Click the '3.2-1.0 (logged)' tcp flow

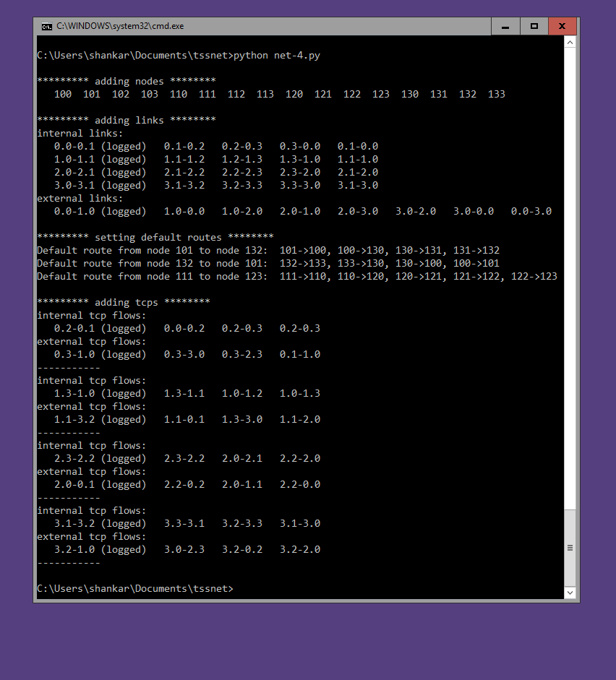[100, 550]
